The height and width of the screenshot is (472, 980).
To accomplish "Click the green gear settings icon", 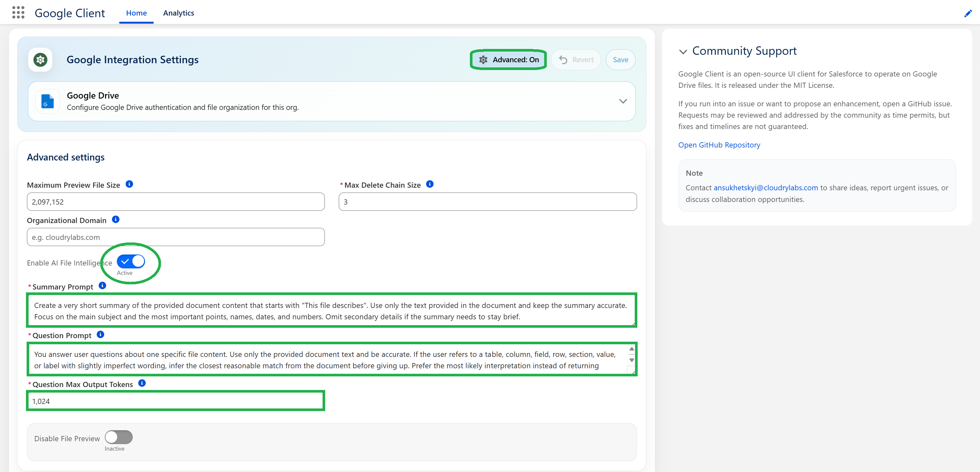I will 40,60.
